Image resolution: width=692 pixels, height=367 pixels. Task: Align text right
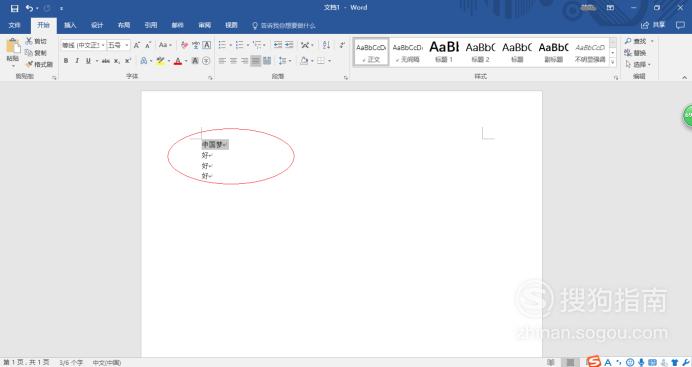(x=244, y=61)
